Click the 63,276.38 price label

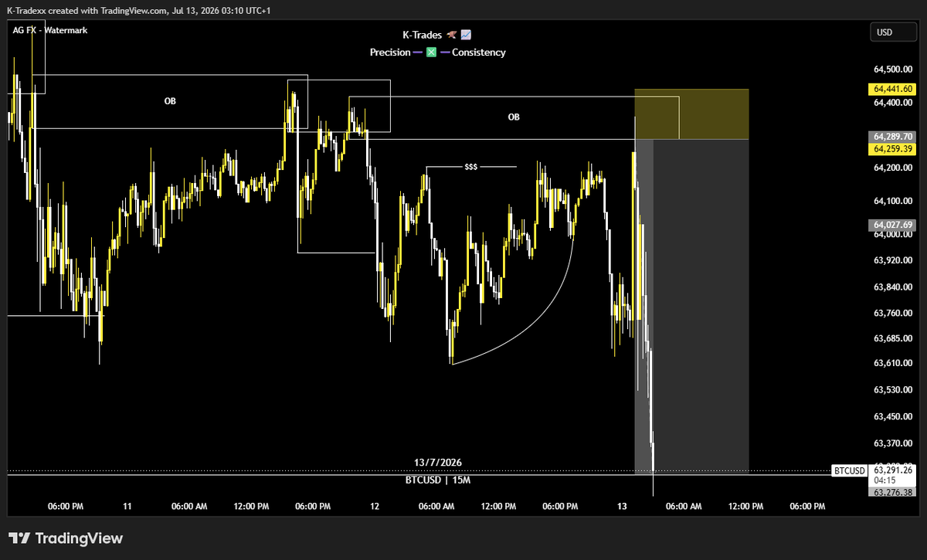pyautogui.click(x=892, y=491)
